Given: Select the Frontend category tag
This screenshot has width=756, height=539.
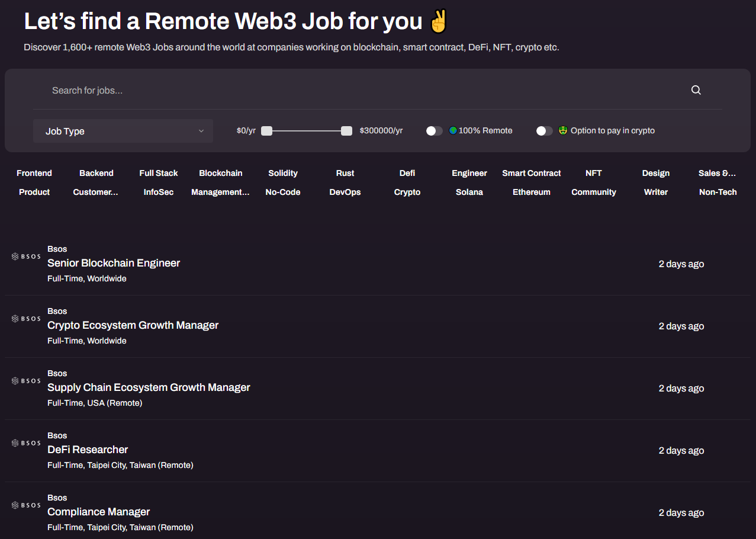Looking at the screenshot, I should pos(34,173).
